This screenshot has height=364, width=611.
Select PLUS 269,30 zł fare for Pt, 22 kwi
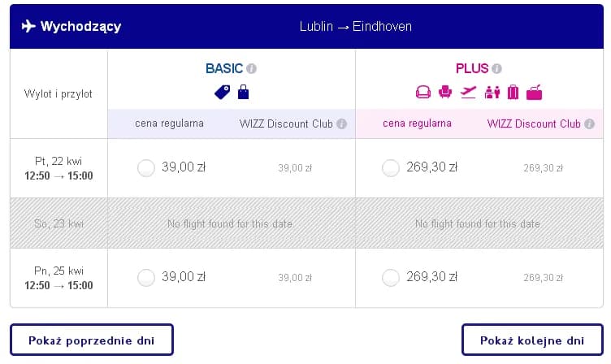coord(391,168)
